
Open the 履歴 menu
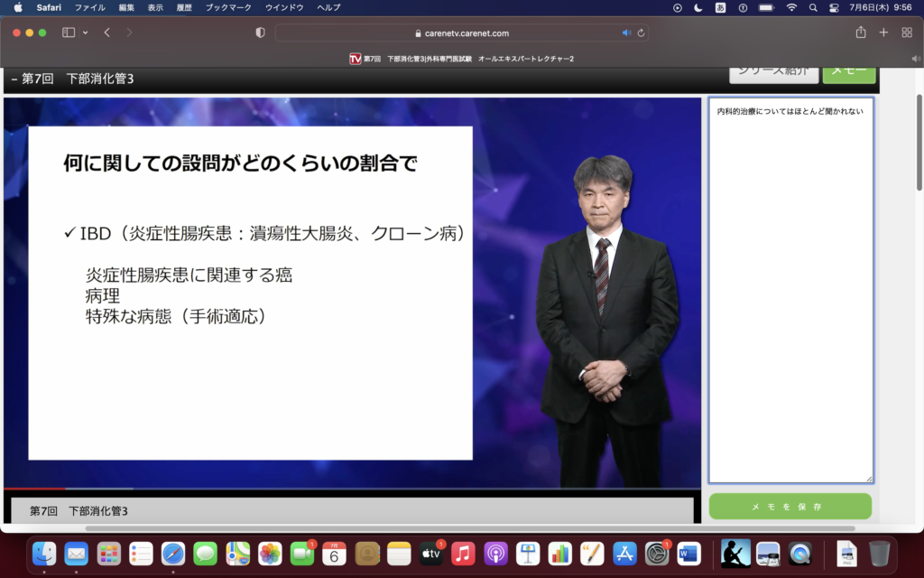183,7
